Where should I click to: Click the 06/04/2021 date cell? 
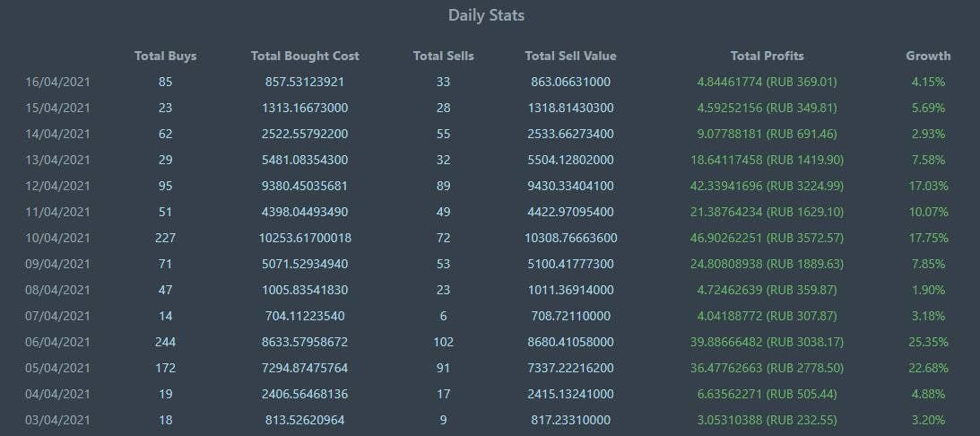coord(58,342)
